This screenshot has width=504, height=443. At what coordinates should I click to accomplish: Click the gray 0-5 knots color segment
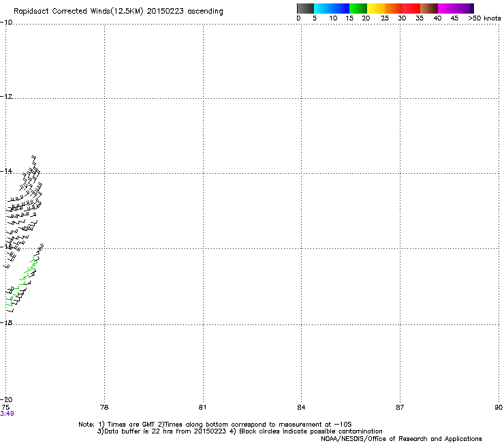305,8
